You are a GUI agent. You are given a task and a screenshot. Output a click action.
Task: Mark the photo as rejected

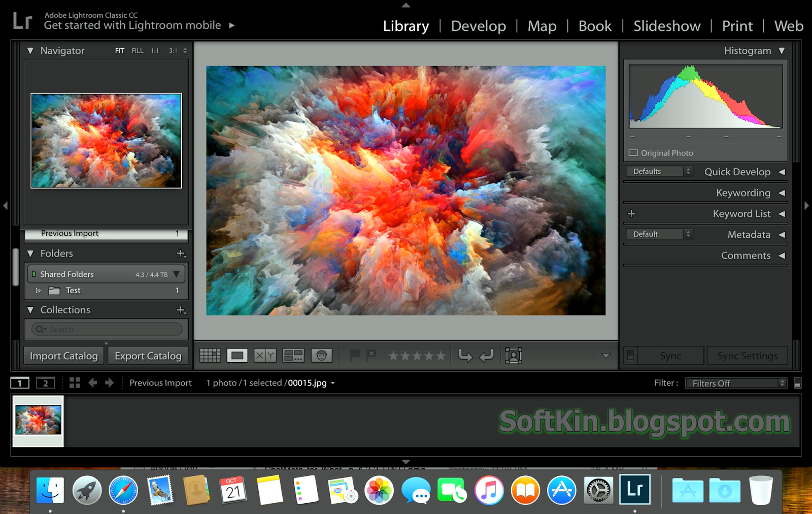[x=371, y=355]
